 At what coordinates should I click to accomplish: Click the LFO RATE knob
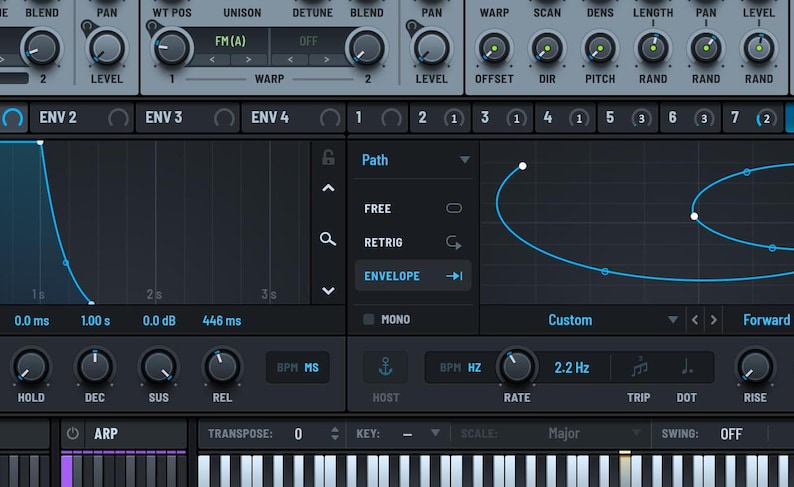click(x=517, y=367)
